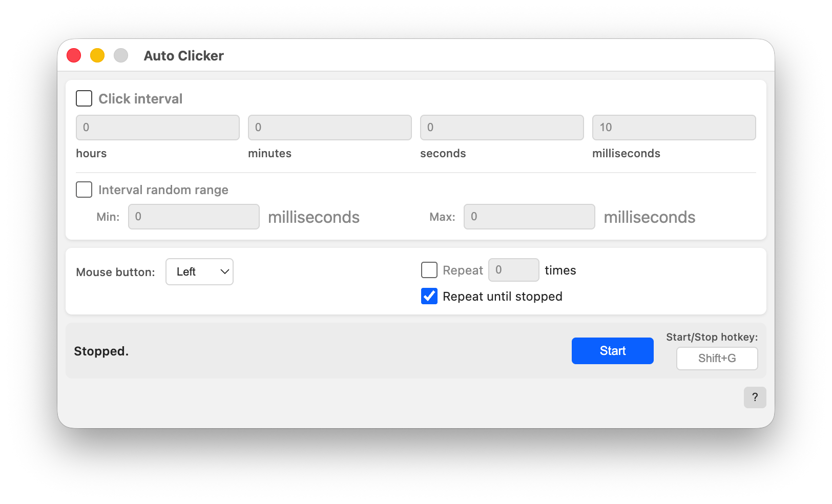Click the Auto Clicker window title

[183, 56]
